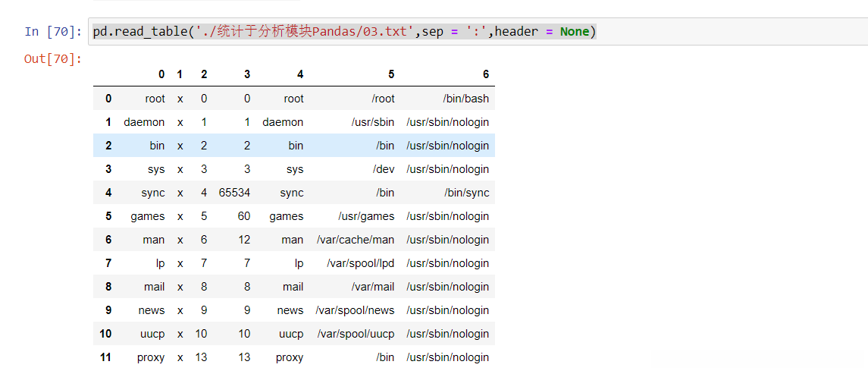Click column header 2
Image resolution: width=868 pixels, height=374 pixels.
pyautogui.click(x=204, y=74)
